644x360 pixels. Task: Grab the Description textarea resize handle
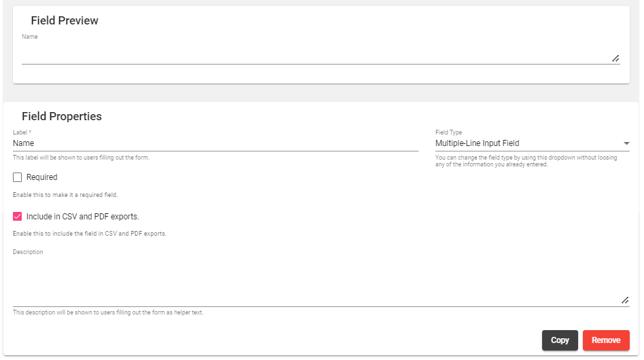pos(625,300)
